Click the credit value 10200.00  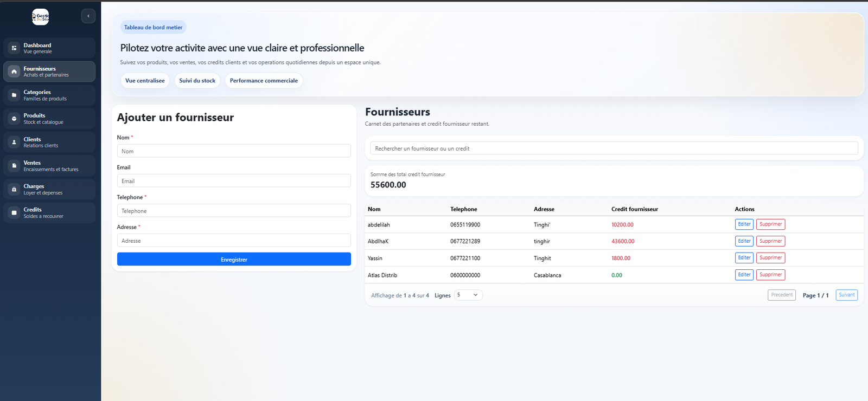[x=622, y=225]
